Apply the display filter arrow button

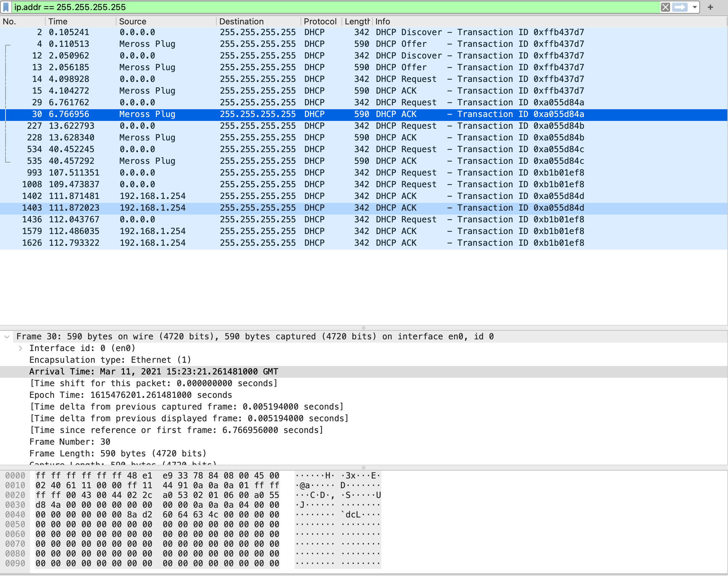(680, 7)
